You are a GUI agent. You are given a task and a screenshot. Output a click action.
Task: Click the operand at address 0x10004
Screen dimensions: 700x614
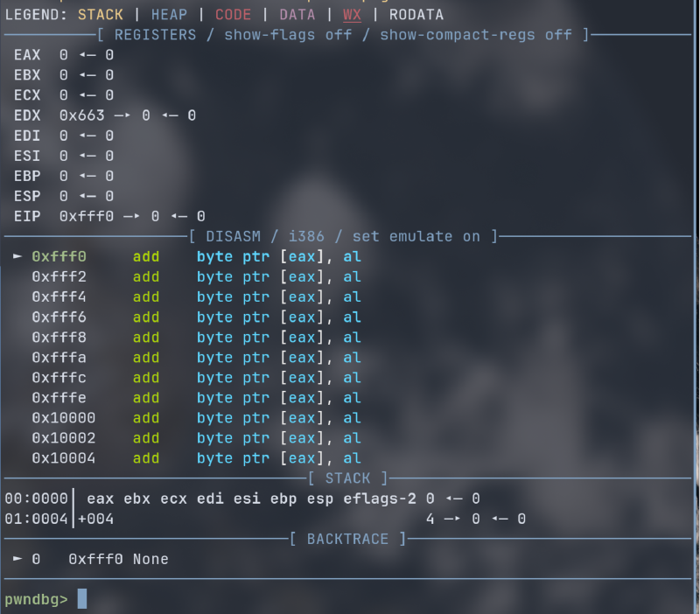(x=279, y=458)
